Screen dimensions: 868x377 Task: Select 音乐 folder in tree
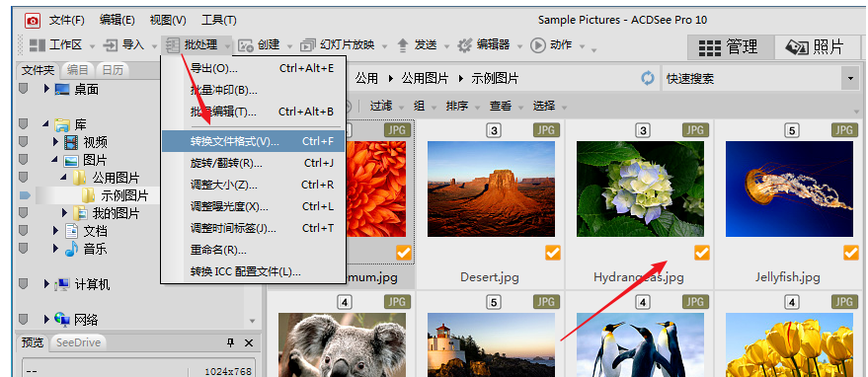95,249
